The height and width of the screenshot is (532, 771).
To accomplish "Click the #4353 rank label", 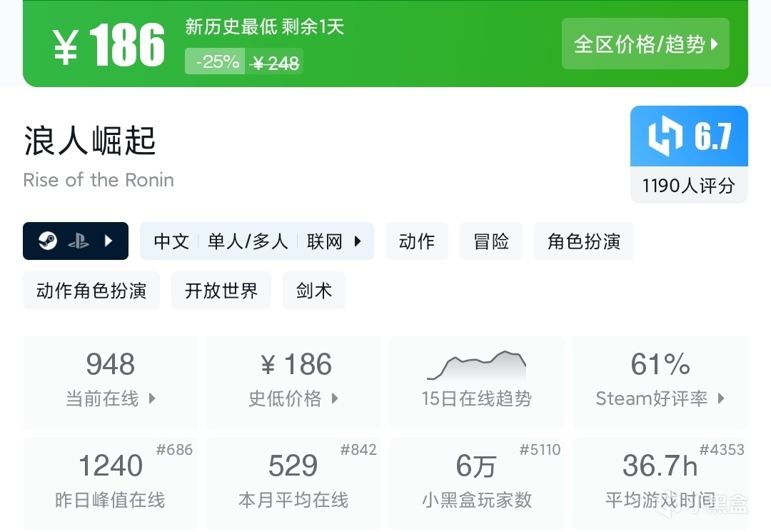I will 722,449.
